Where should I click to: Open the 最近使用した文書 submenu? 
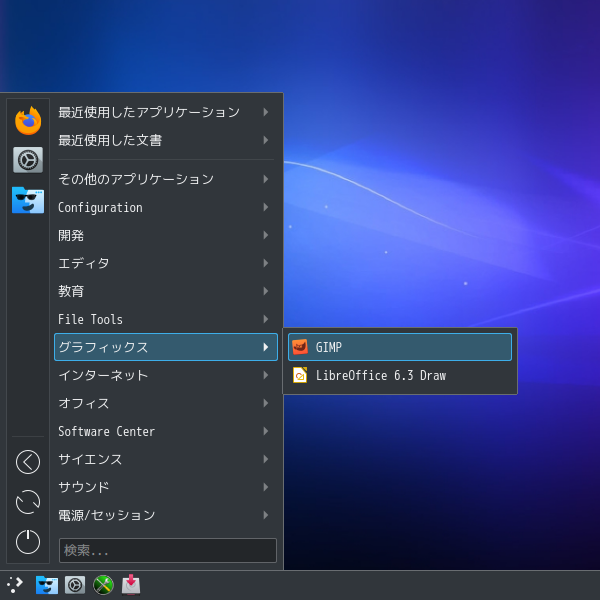166,140
